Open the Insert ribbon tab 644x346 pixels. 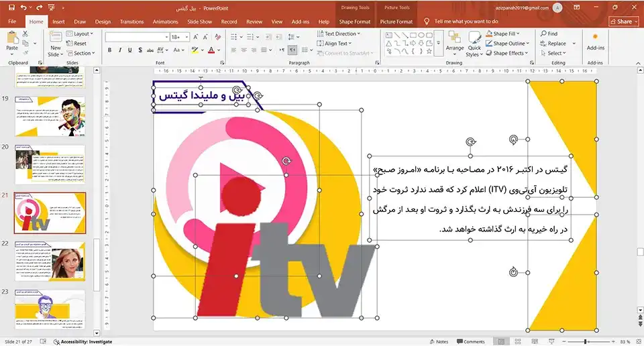pyautogui.click(x=59, y=21)
